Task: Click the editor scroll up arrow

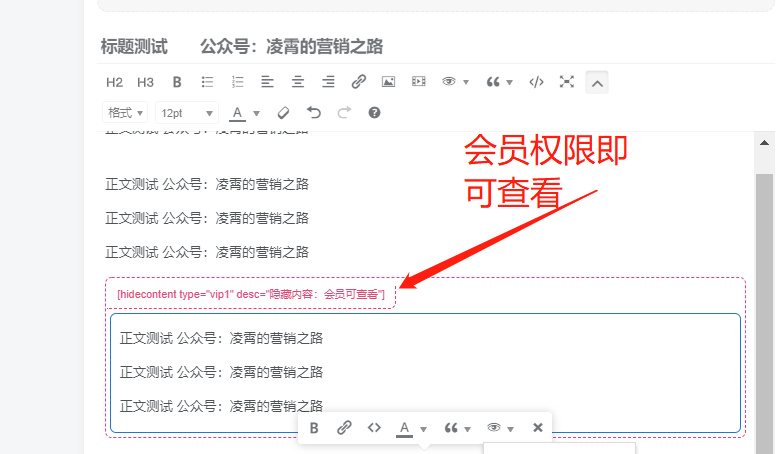Action: click(765, 143)
